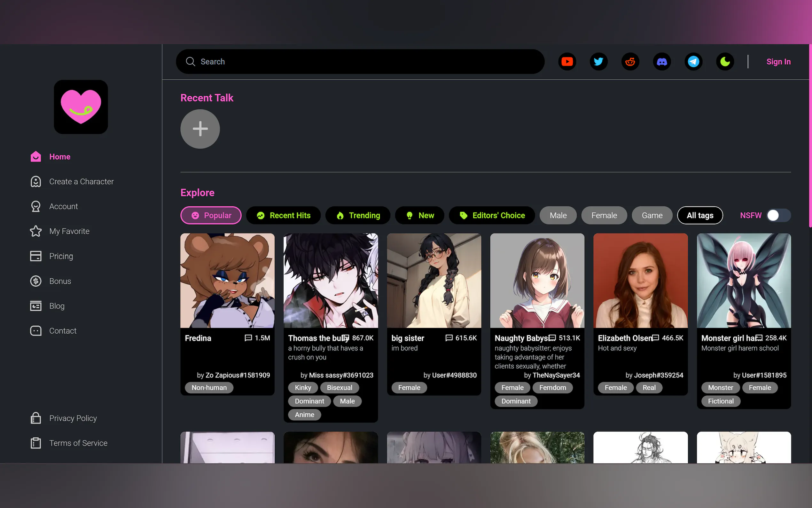Image resolution: width=812 pixels, height=508 pixels.
Task: Expand the All tags filter
Action: 700,215
